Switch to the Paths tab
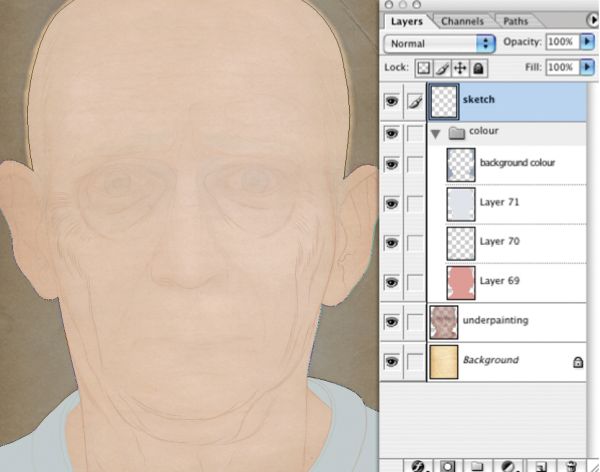The image size is (600, 472). coord(515,21)
